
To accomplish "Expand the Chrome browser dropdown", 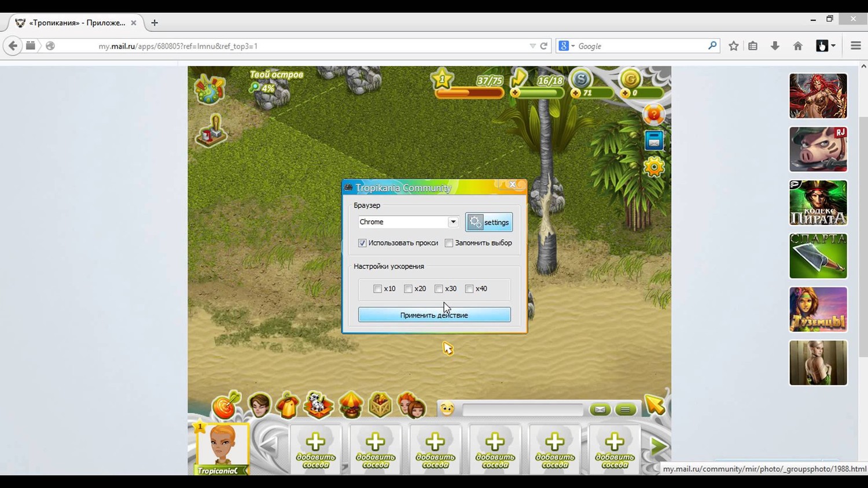I will pyautogui.click(x=453, y=222).
